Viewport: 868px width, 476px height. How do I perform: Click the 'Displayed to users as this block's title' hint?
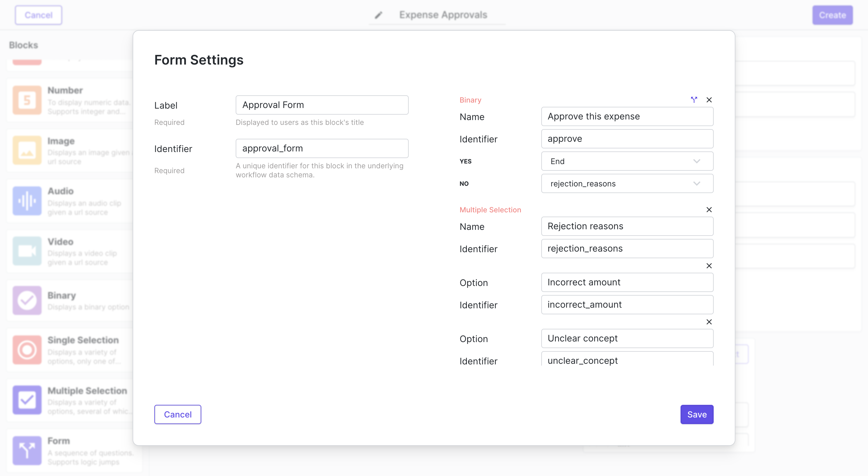point(300,122)
